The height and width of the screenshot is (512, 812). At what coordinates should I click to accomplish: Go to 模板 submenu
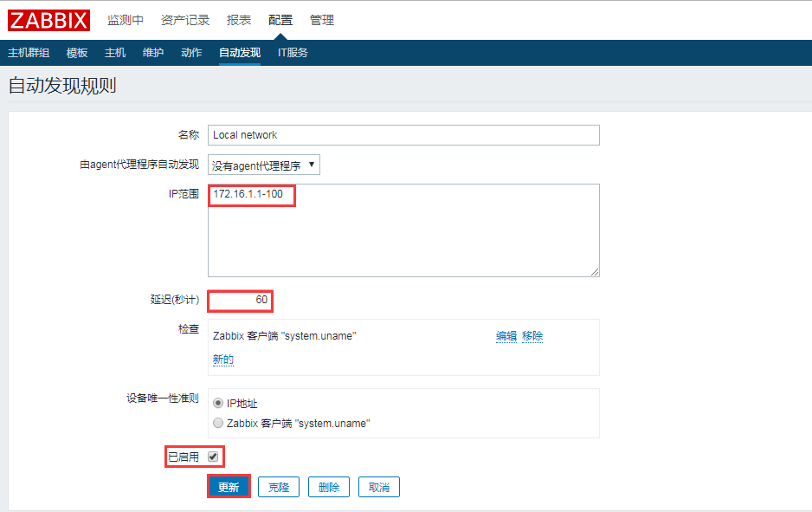(77, 52)
